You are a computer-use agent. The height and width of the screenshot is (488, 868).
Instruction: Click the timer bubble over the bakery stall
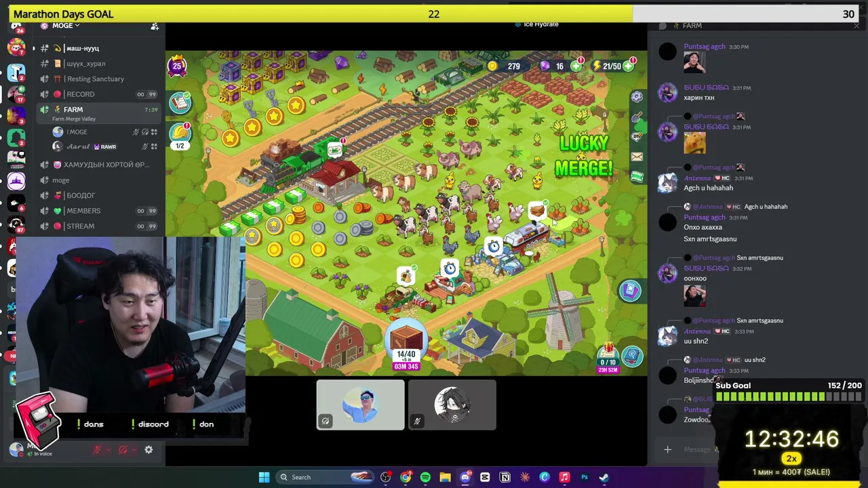click(450, 269)
